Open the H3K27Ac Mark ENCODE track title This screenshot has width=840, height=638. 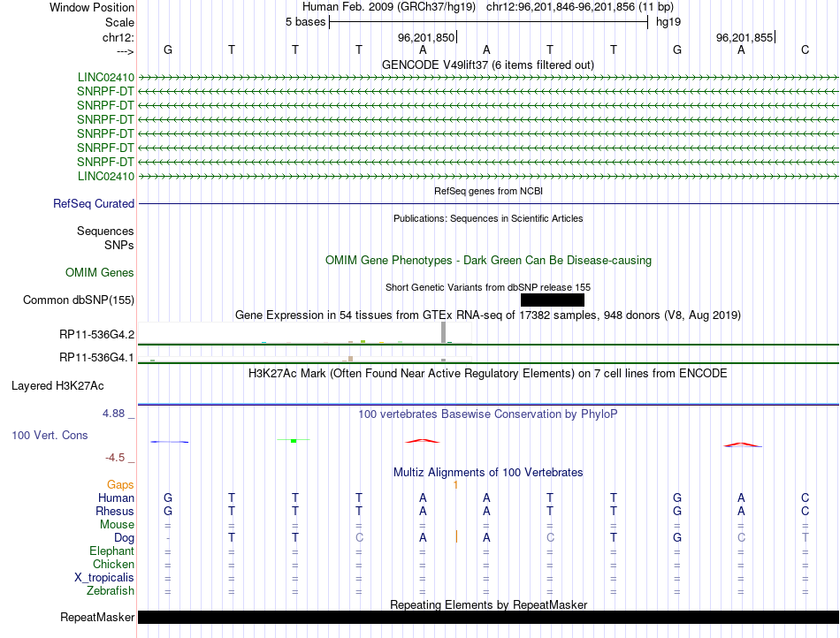[487, 373]
